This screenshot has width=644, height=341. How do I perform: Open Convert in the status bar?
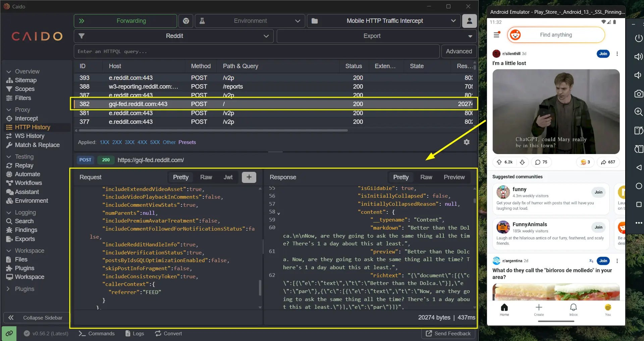click(168, 334)
